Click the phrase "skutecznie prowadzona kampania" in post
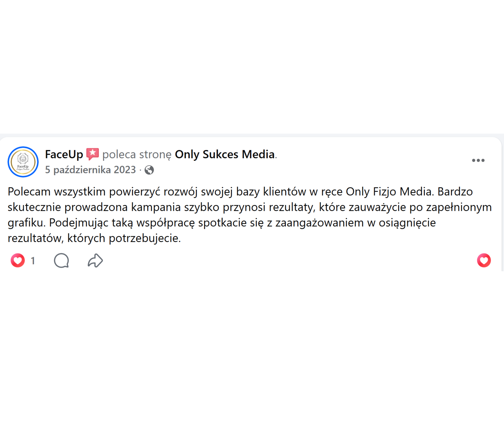 pyautogui.click(x=94, y=207)
